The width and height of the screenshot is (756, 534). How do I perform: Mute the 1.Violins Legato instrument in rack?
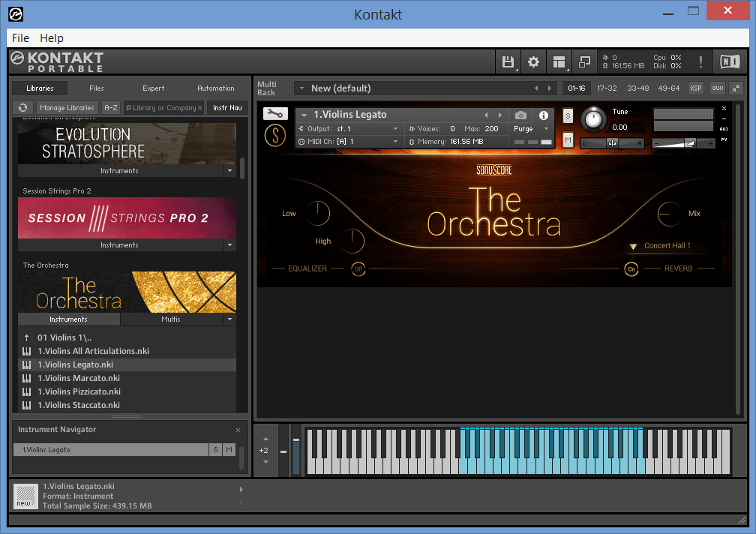click(568, 140)
